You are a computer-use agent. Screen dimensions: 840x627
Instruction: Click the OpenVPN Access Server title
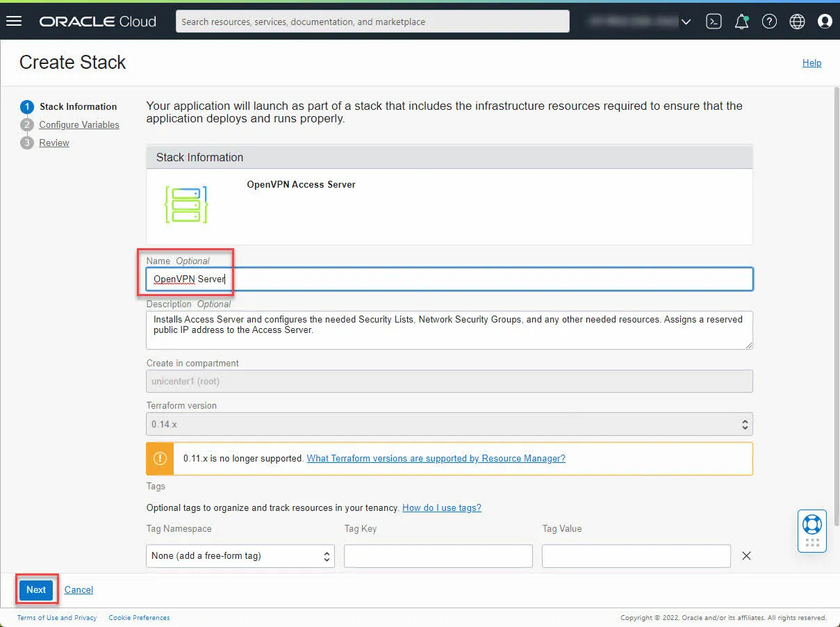(302, 184)
